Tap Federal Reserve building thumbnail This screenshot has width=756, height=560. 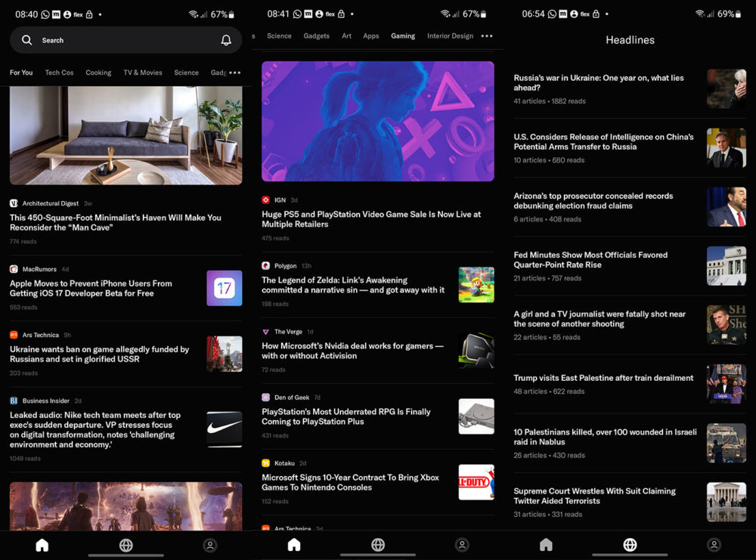click(727, 266)
